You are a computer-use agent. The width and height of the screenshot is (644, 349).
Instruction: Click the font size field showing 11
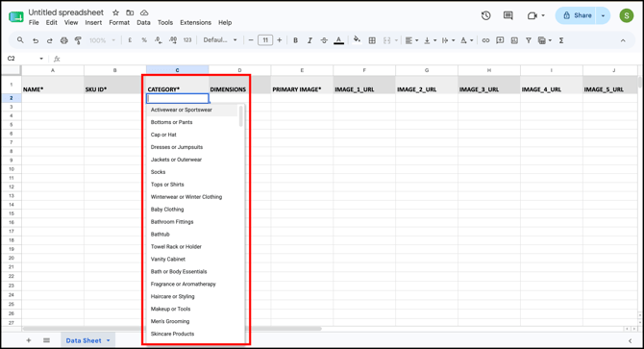tap(265, 40)
